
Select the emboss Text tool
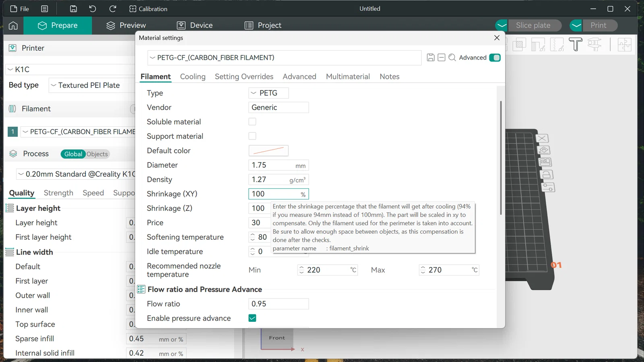pyautogui.click(x=576, y=44)
